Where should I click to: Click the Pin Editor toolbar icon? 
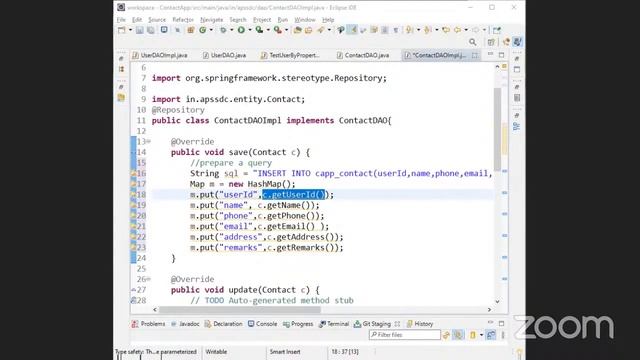497,30
